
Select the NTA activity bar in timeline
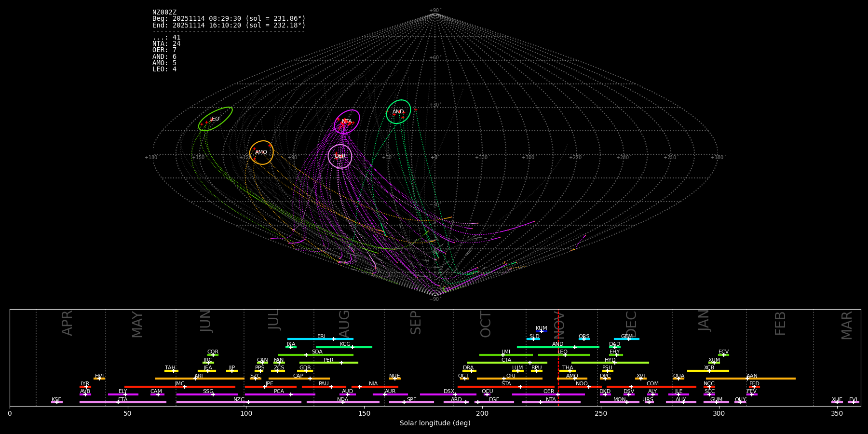tap(551, 402)
